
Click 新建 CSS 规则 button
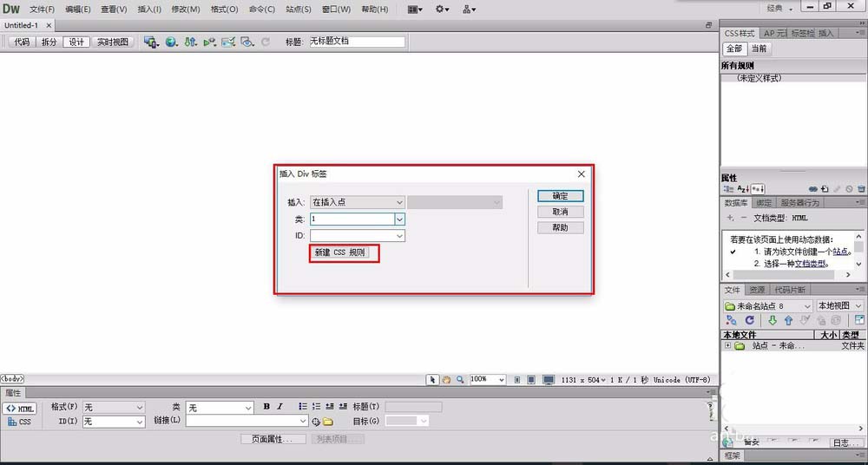coord(340,252)
